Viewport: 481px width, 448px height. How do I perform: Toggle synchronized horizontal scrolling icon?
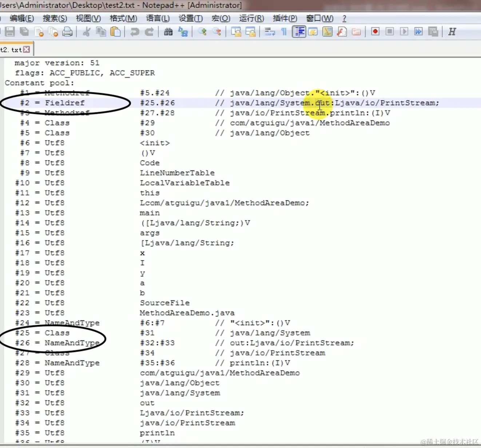coord(250,32)
